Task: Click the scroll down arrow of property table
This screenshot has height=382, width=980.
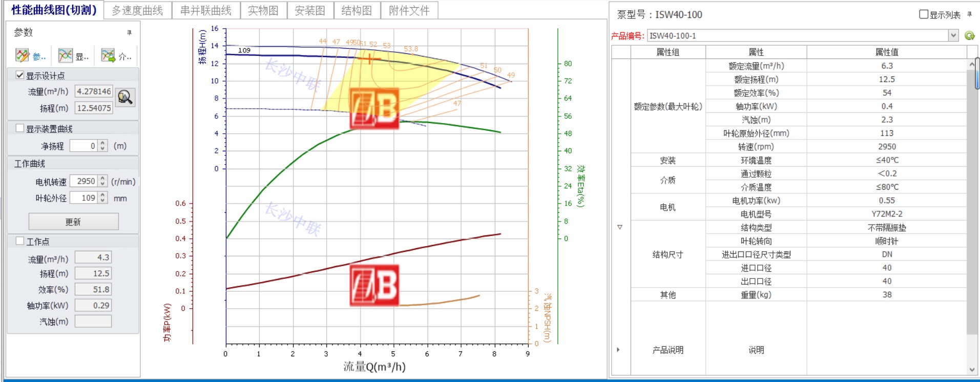Action: coord(972,370)
